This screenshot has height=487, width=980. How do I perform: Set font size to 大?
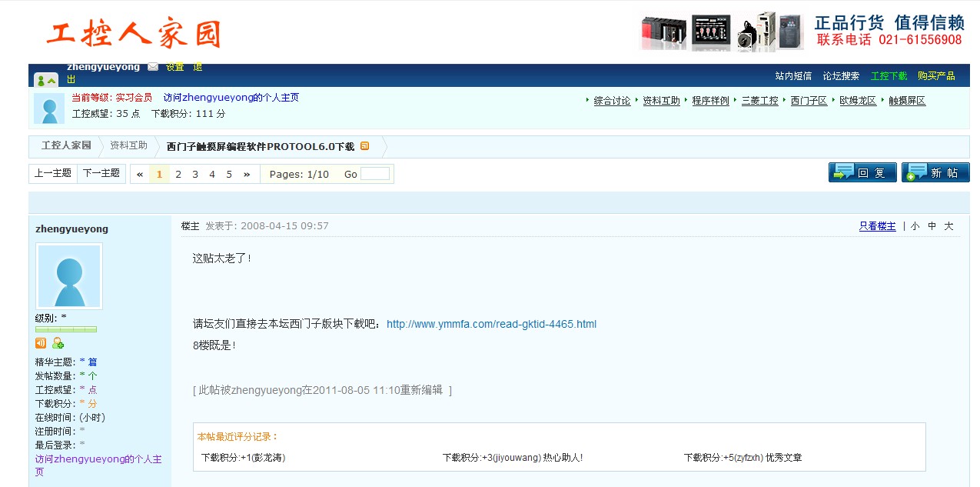point(948,226)
